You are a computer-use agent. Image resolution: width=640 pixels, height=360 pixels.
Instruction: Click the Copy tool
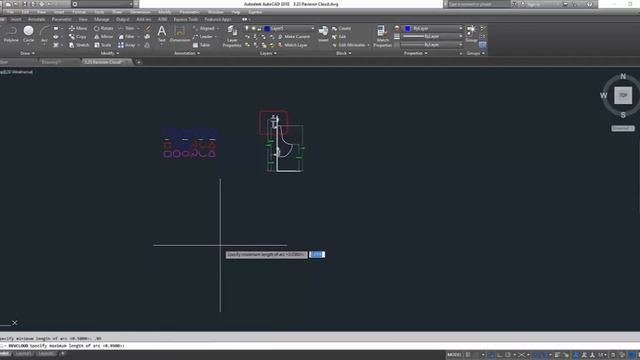78,37
